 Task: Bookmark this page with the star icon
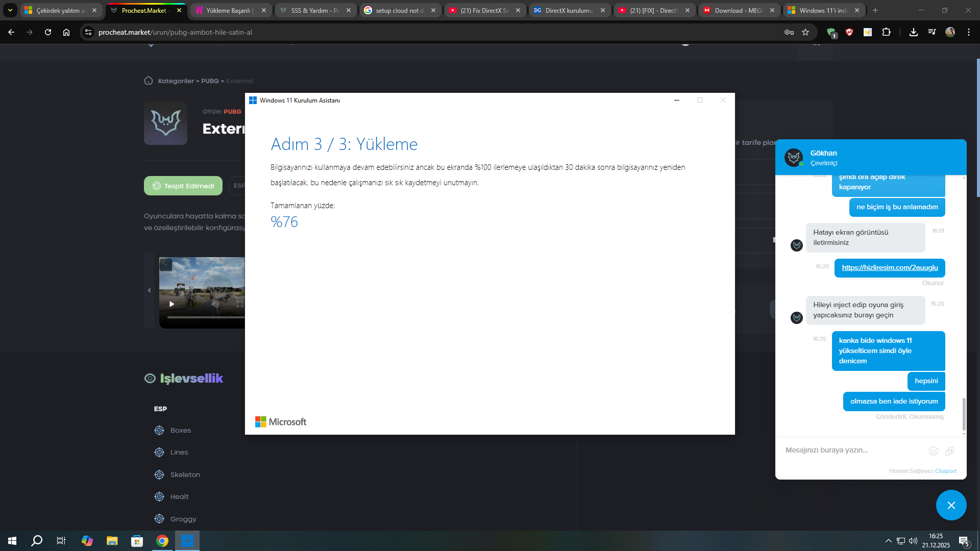805,32
